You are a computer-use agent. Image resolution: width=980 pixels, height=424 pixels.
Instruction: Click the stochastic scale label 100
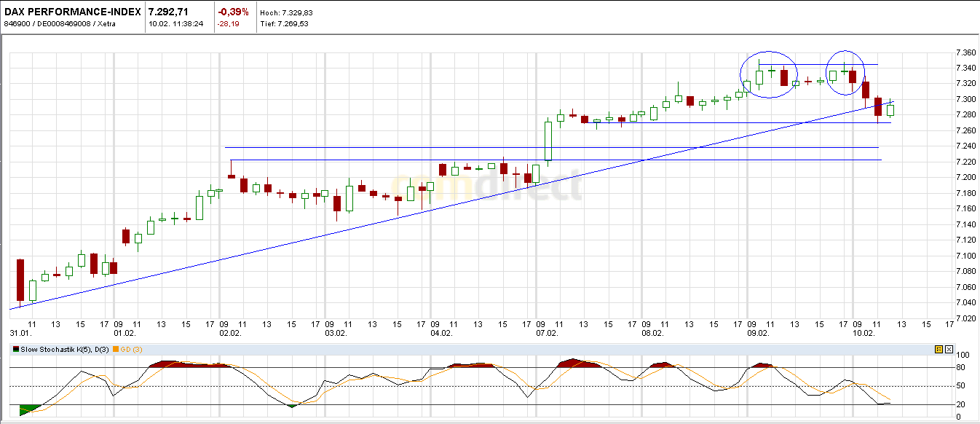pyautogui.click(x=962, y=355)
